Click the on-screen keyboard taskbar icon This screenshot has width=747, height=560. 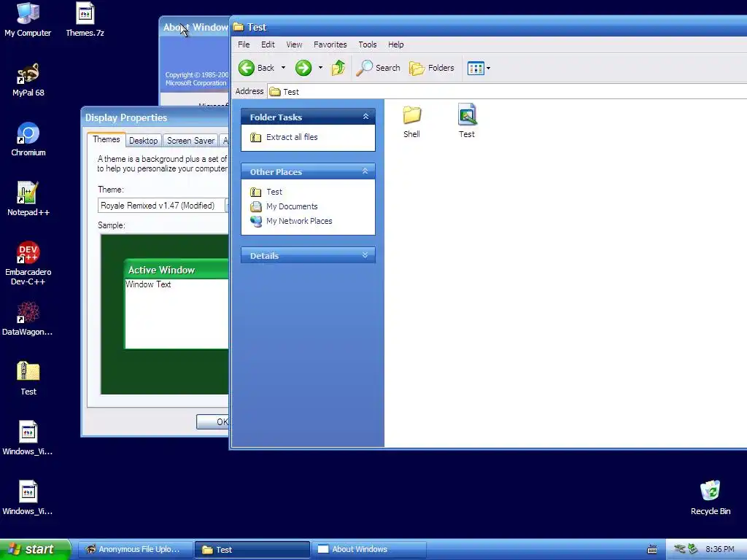coord(651,550)
